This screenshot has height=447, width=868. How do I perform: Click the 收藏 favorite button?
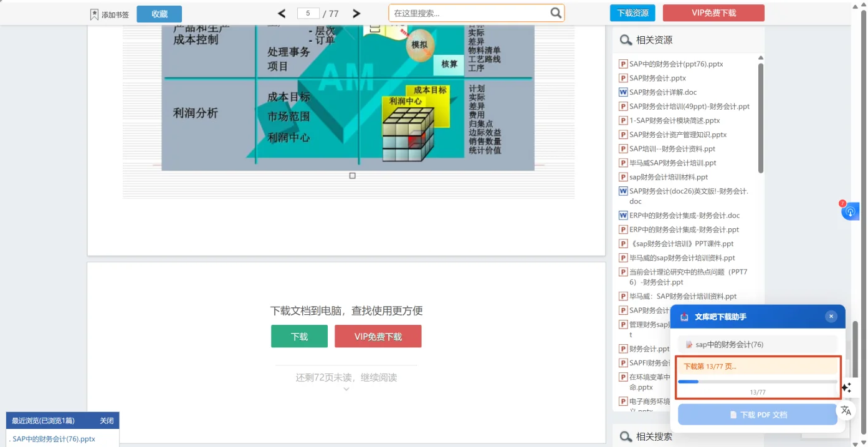point(160,14)
